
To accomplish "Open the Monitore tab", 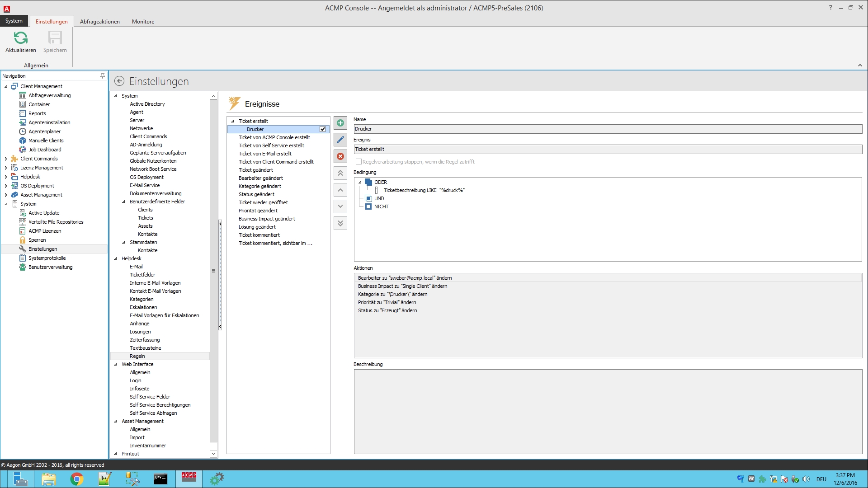I will click(143, 22).
